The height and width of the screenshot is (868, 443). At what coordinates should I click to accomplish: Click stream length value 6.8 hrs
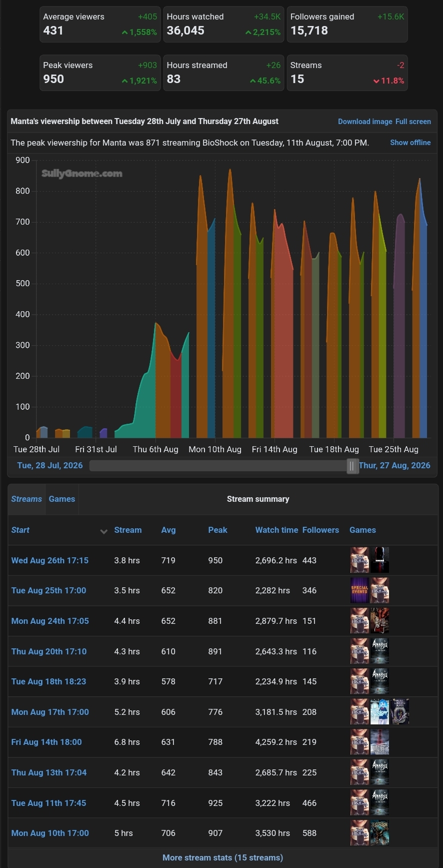127,742
